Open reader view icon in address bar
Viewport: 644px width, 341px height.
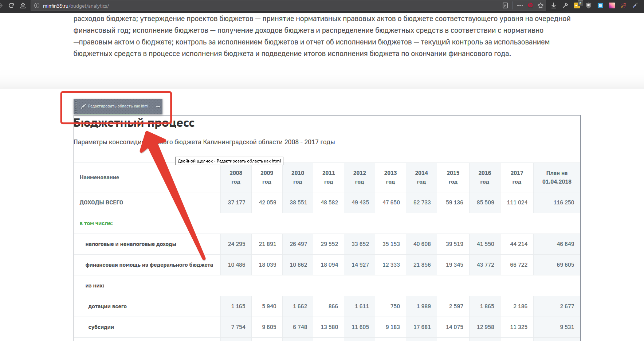(x=505, y=5)
